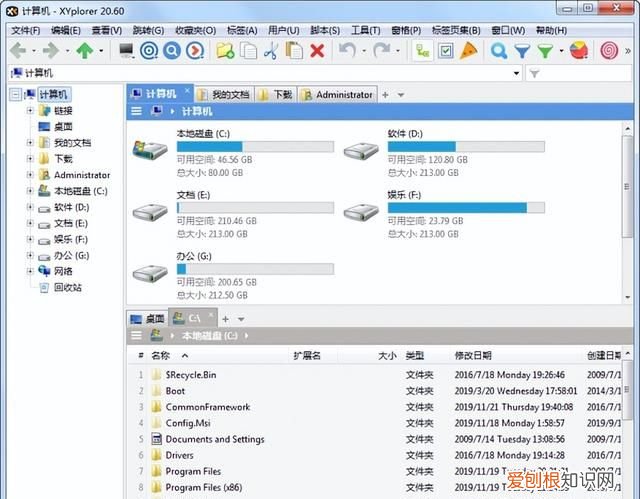Image resolution: width=640 pixels, height=499 pixels.
Task: Click the New Folder toolbar icon
Action: click(225, 51)
